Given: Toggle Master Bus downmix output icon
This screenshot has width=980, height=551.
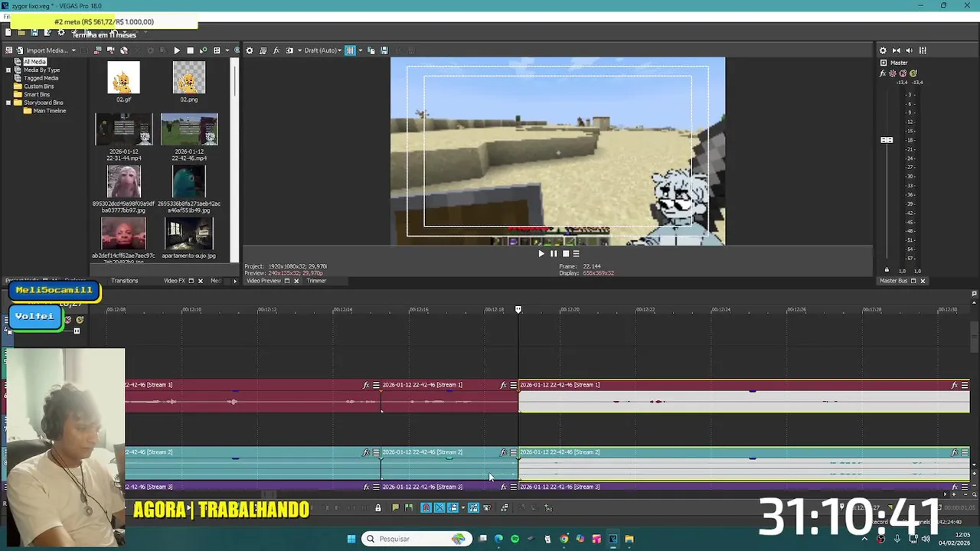Looking at the screenshot, I should tap(896, 51).
